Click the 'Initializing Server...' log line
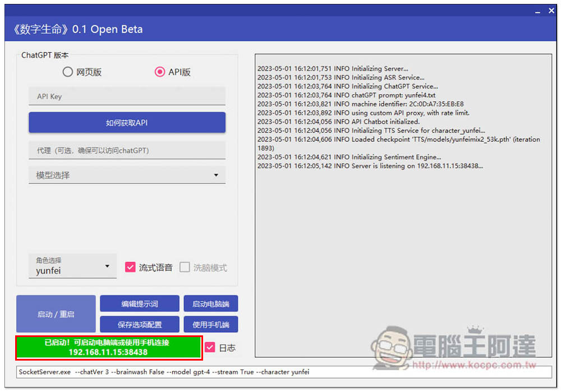The image size is (561, 392). click(x=333, y=68)
